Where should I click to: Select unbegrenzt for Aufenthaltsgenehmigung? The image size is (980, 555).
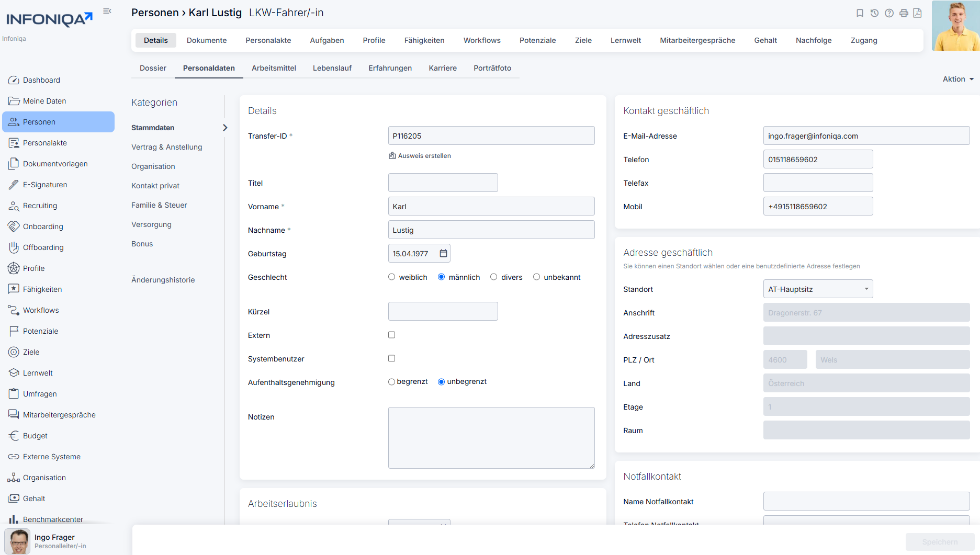click(x=441, y=382)
